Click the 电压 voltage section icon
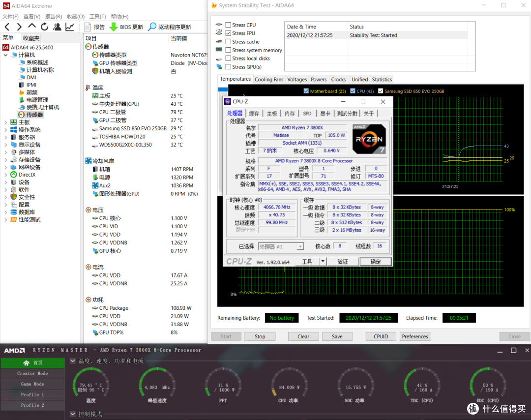This screenshot has width=531, height=420. click(88, 210)
